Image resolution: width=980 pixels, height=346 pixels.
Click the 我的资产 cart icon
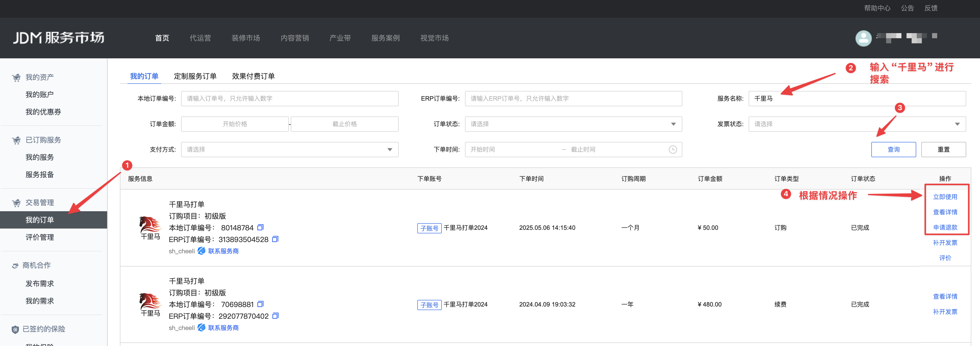pyautogui.click(x=16, y=77)
